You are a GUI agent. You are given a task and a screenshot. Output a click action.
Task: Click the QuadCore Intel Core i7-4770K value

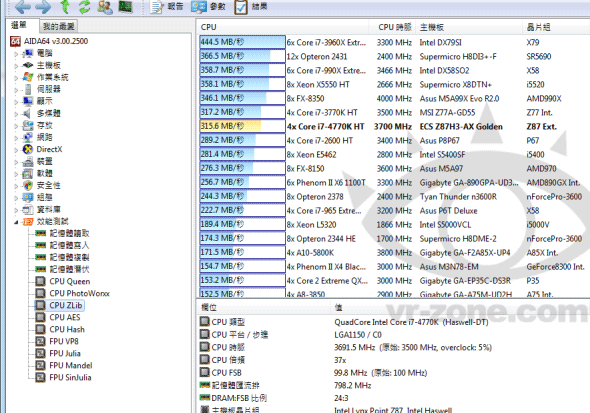(411, 322)
